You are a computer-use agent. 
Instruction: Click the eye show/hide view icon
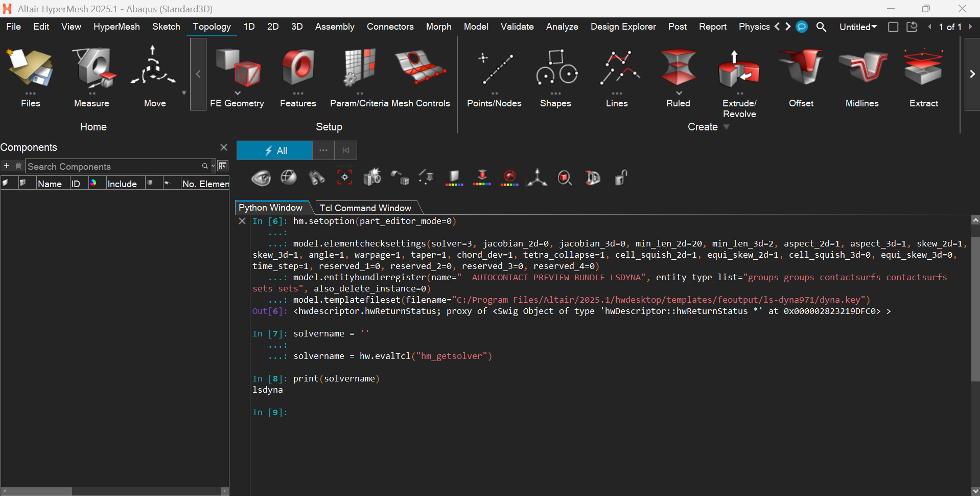[x=261, y=178]
